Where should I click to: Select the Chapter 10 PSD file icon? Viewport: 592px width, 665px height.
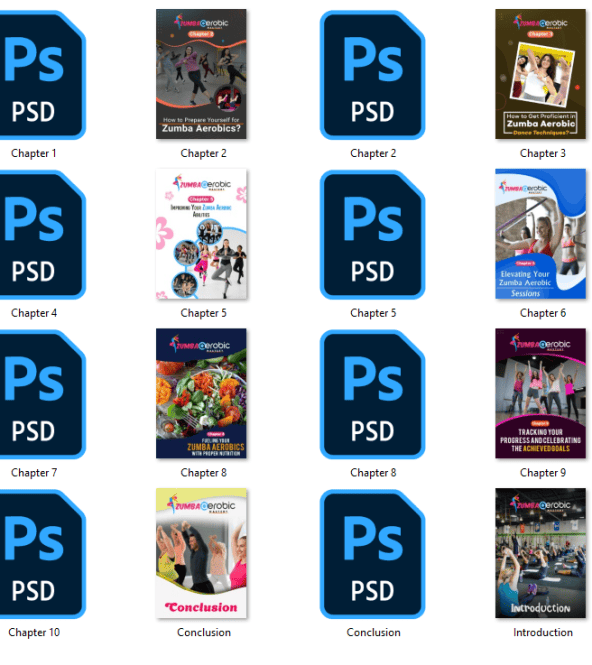[x=42, y=554]
